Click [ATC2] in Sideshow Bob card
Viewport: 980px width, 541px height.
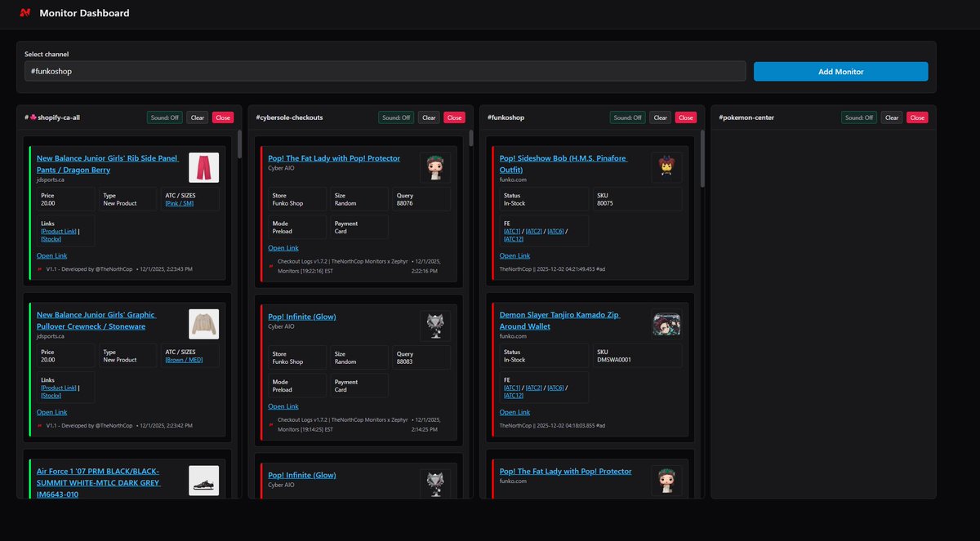pyautogui.click(x=534, y=231)
